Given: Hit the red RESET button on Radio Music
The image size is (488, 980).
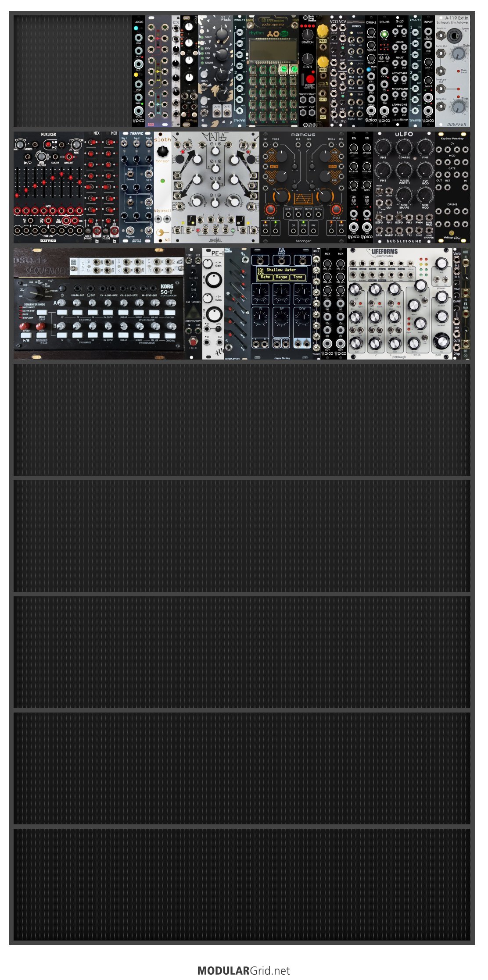Looking at the screenshot, I should click(310, 79).
